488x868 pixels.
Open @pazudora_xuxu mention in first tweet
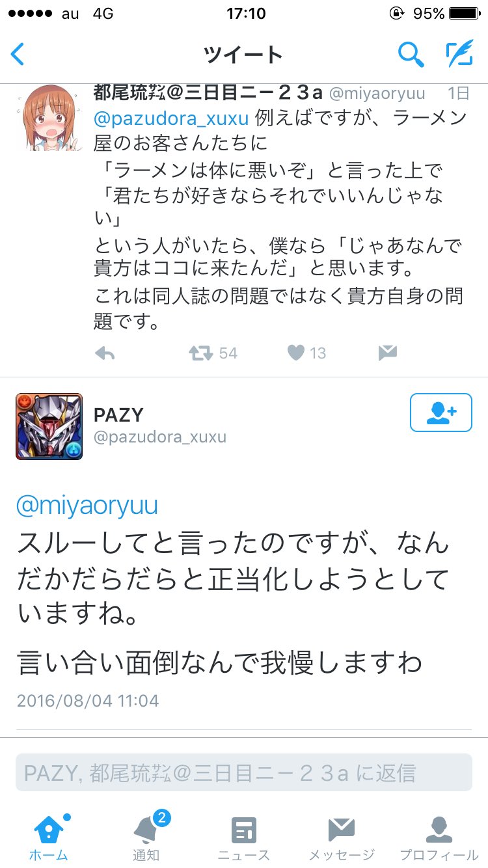pos(172,118)
